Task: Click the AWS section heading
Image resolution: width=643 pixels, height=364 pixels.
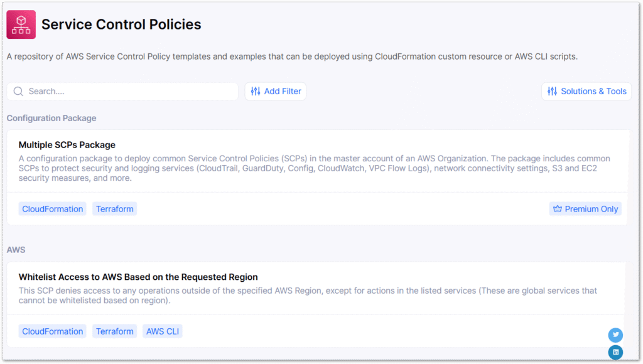Action: [x=16, y=250]
